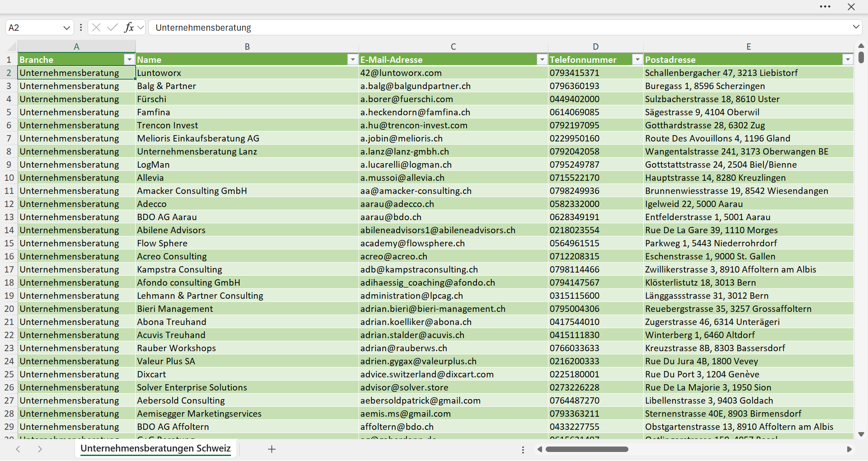The image size is (868, 461).
Task: Open the Postadresse filter dropdown
Action: click(848, 60)
